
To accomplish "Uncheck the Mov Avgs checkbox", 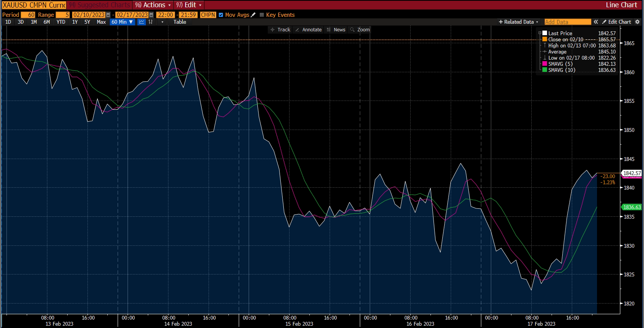I will (x=221, y=15).
